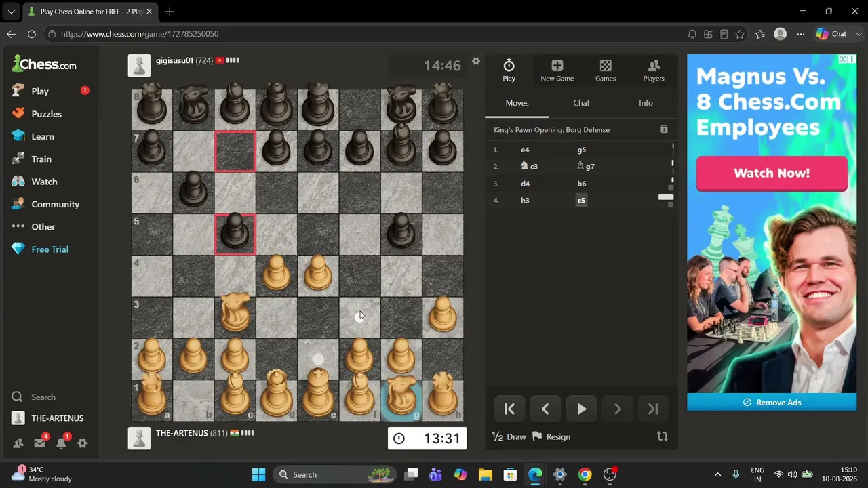Screen dimensions: 868x488
Task: Open the Players tab
Action: pyautogui.click(x=654, y=70)
